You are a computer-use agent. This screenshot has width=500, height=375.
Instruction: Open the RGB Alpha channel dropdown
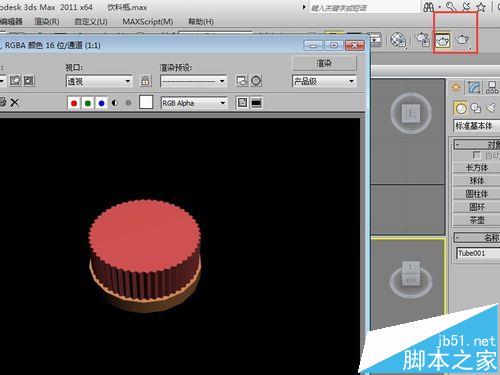(194, 103)
